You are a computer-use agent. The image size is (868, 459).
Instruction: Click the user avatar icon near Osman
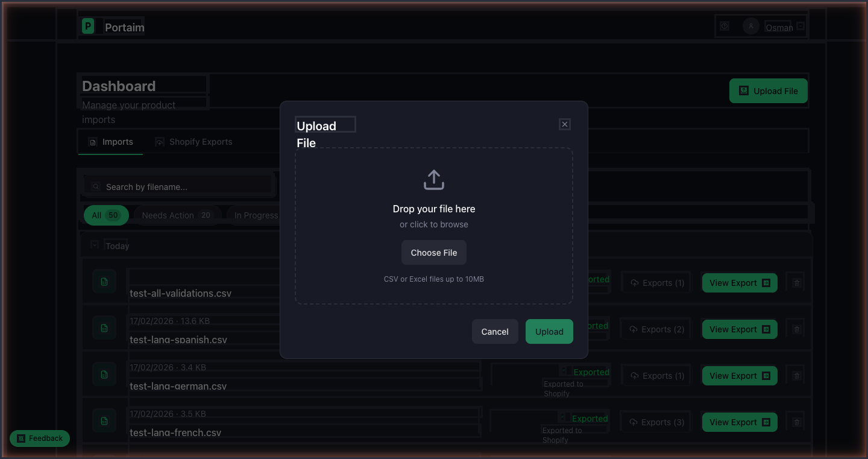750,26
